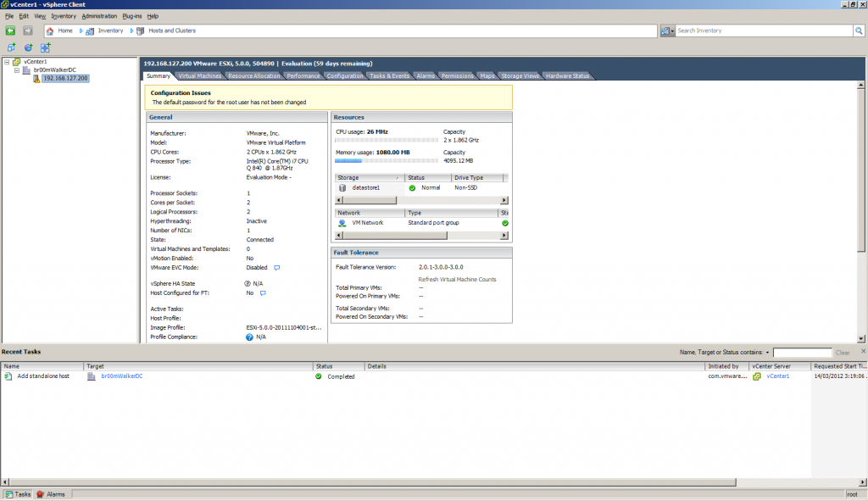Open the breadcrumb arrow after Inventory

coord(131,31)
